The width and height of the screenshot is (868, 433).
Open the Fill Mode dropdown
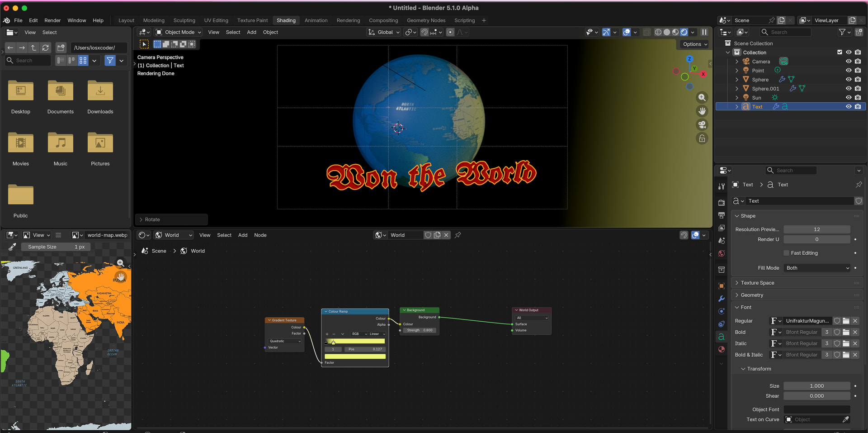[817, 268]
